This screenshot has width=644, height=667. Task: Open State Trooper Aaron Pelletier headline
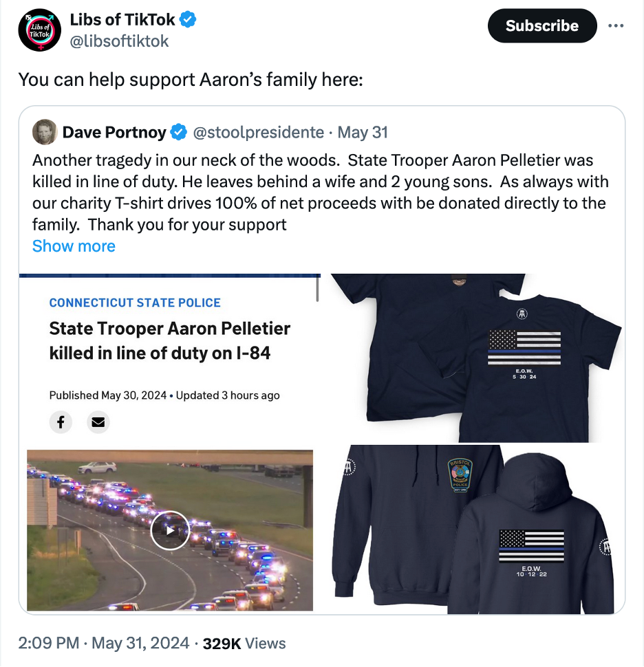tap(170, 340)
